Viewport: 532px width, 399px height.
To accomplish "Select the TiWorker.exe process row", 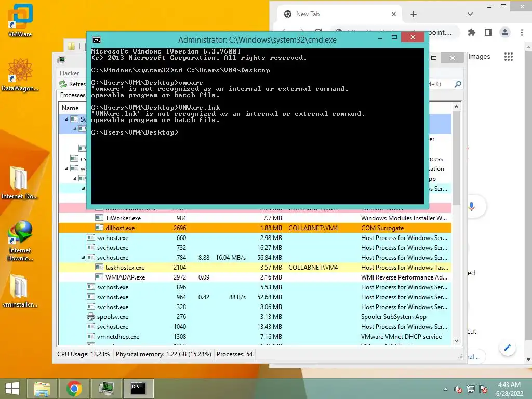I will click(x=255, y=218).
